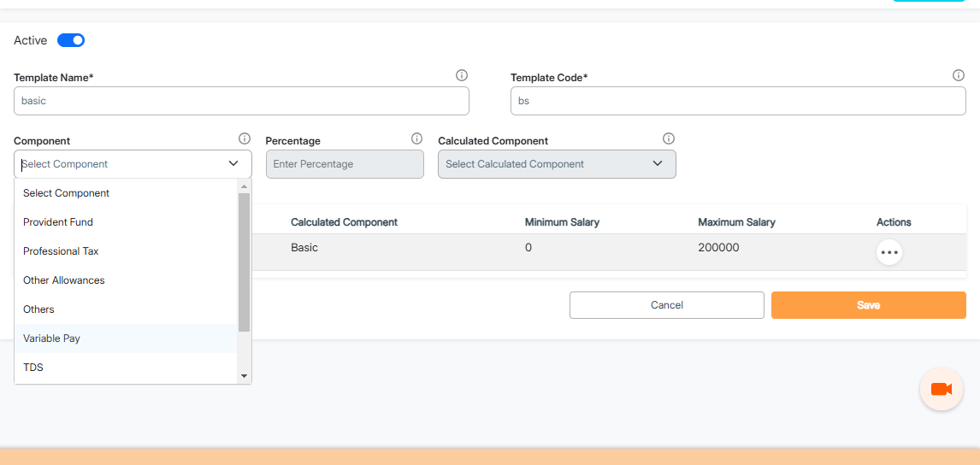Image resolution: width=980 pixels, height=465 pixels.
Task: Click into the Template Code field
Action: [x=738, y=101]
